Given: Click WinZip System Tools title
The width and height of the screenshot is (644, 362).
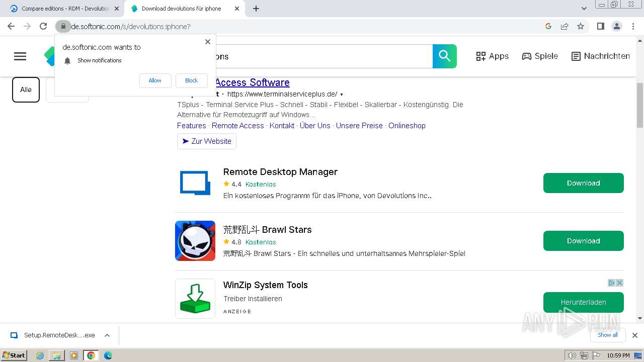Looking at the screenshot, I should [266, 285].
